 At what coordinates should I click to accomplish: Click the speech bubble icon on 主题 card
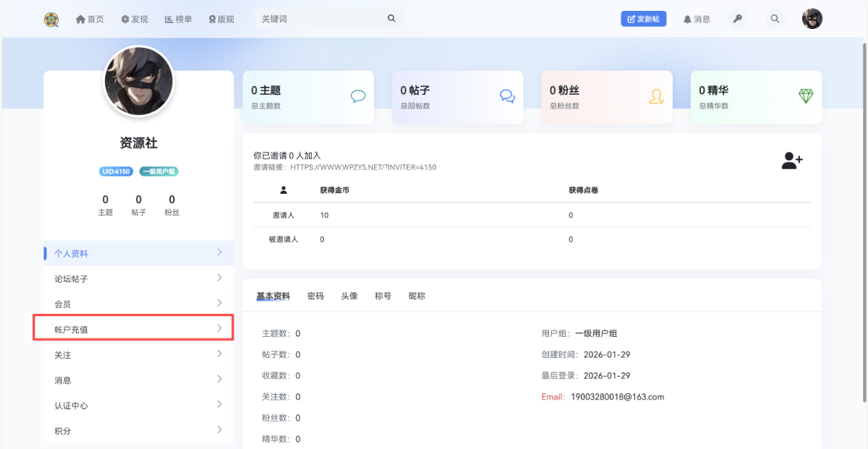pos(357,96)
